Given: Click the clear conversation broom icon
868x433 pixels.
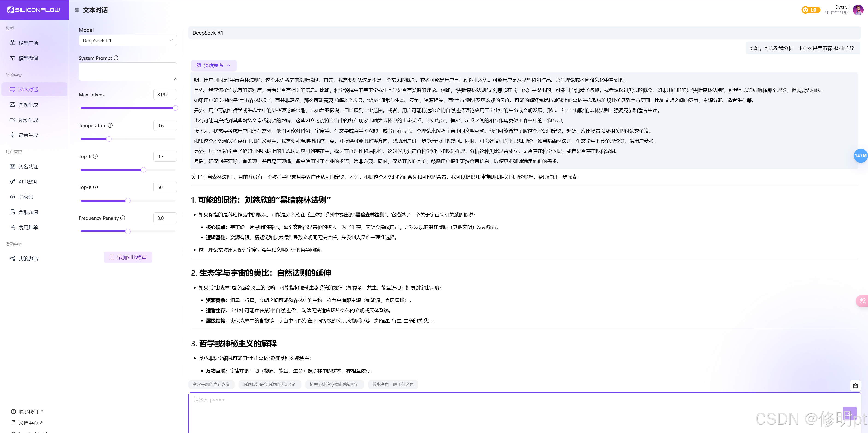Looking at the screenshot, I should 855,386.
